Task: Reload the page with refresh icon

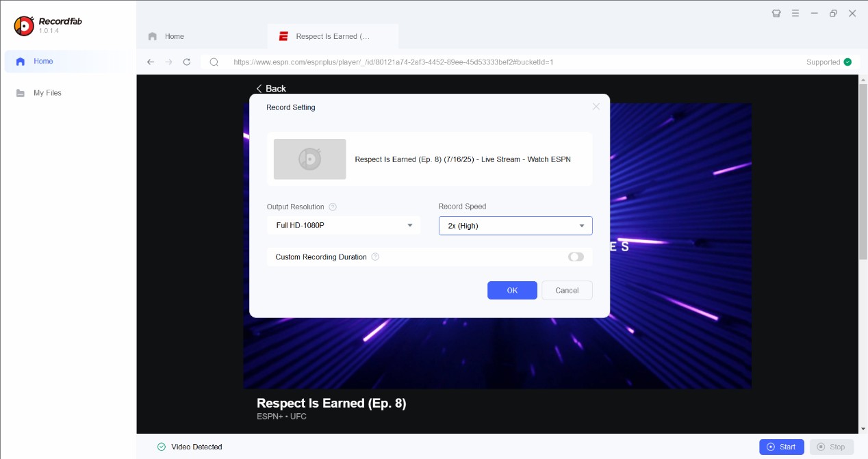Action: [x=187, y=62]
